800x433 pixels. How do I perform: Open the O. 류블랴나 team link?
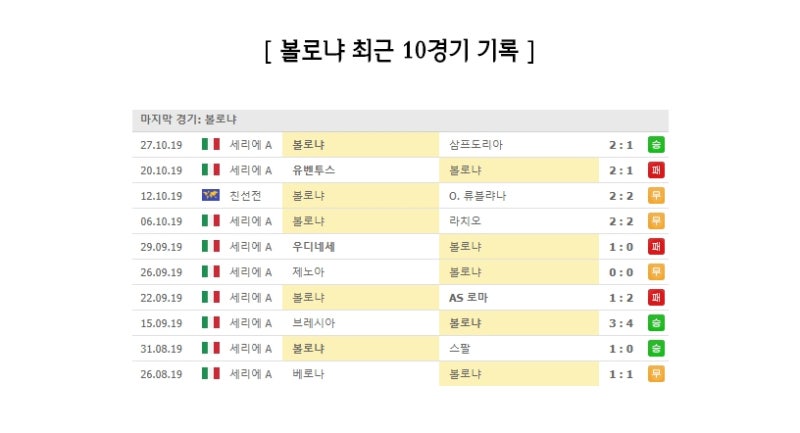coord(477,196)
